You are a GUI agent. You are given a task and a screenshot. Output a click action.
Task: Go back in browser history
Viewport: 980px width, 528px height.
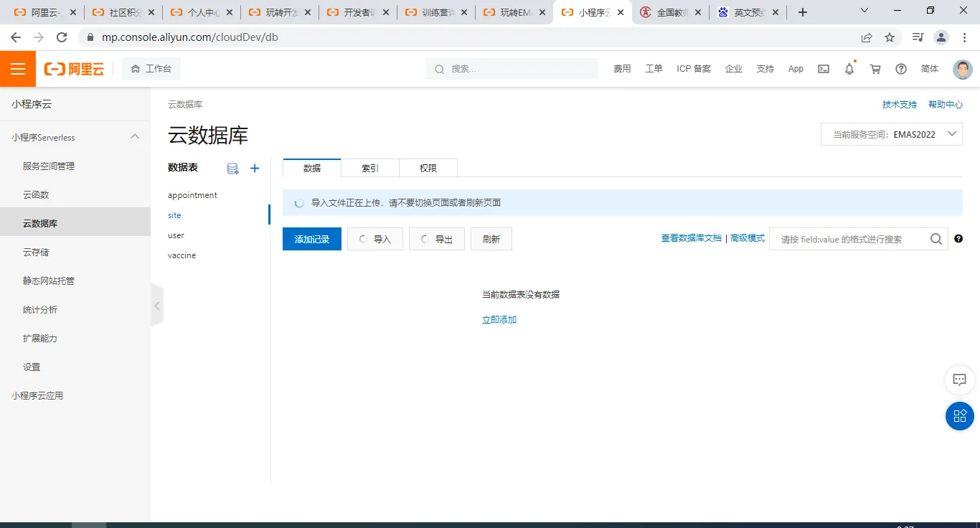coord(16,37)
